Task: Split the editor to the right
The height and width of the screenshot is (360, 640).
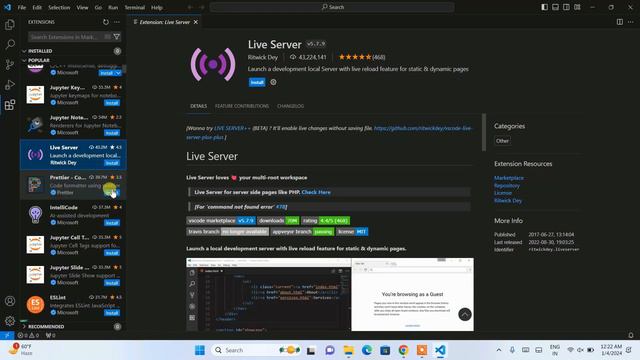Action: tap(620, 22)
